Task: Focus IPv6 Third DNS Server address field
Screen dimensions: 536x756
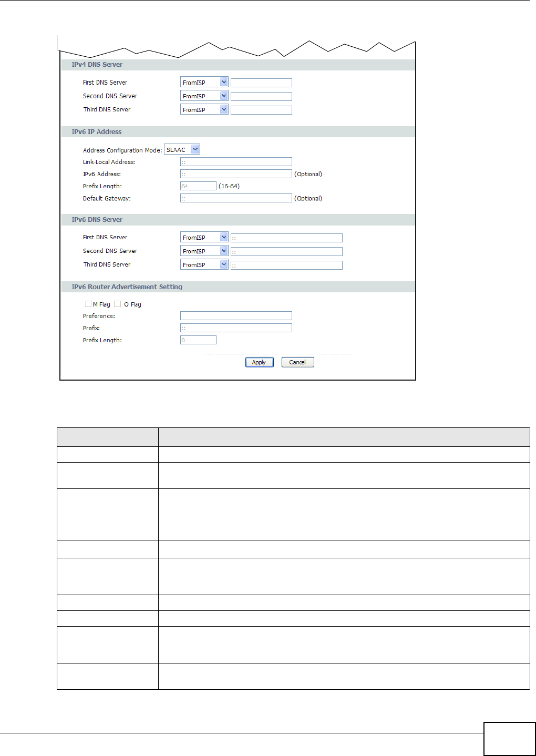Action: (x=286, y=265)
